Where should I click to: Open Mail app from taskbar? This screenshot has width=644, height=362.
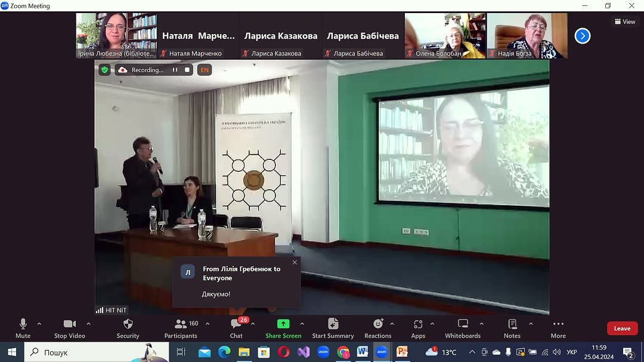pos(205,352)
